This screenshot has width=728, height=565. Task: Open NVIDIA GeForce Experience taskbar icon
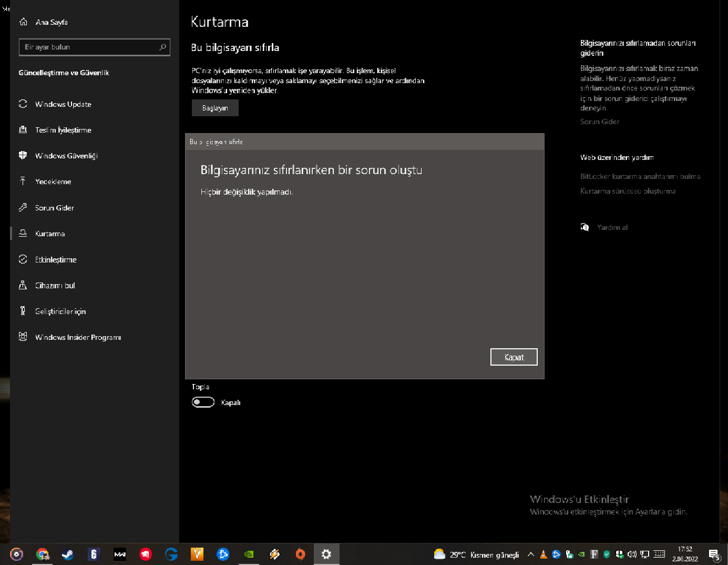pyautogui.click(x=249, y=554)
